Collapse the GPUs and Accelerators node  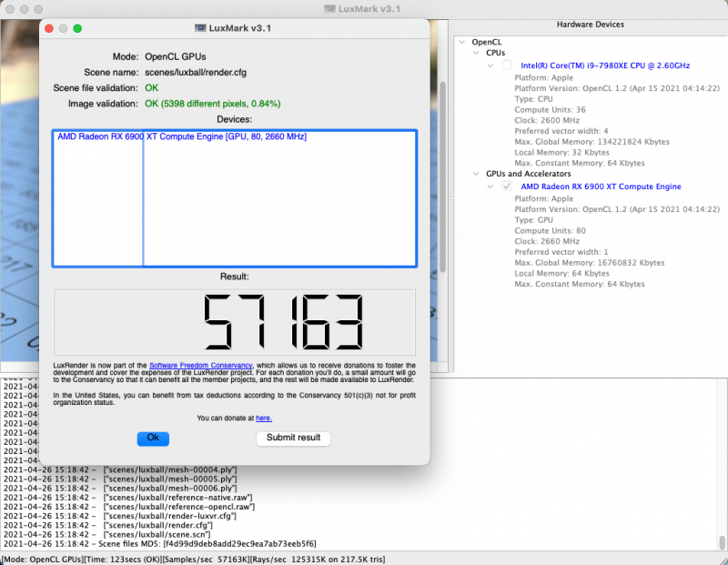click(x=476, y=174)
